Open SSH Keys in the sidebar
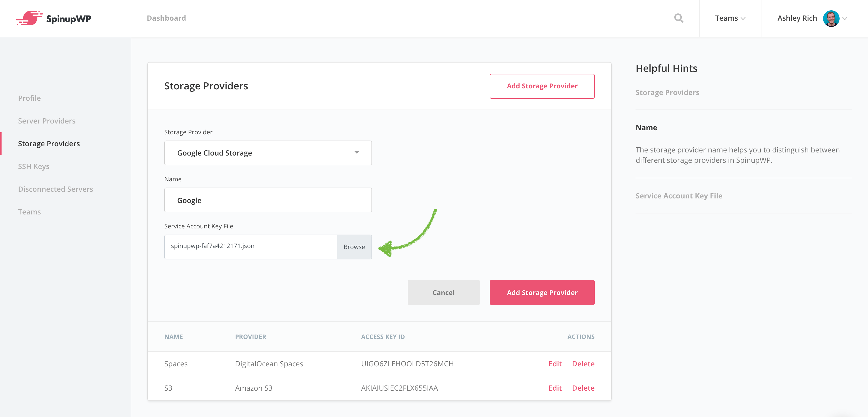 [34, 166]
